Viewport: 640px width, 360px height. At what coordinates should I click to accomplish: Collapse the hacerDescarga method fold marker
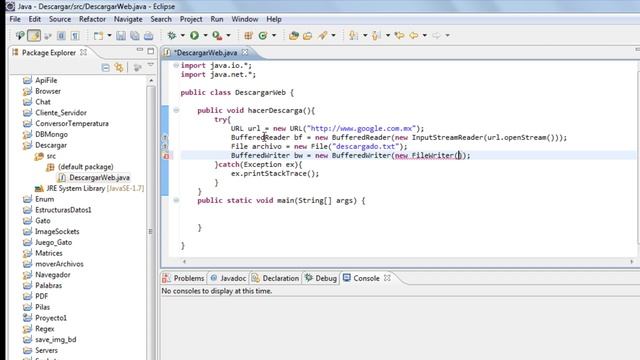(176, 110)
